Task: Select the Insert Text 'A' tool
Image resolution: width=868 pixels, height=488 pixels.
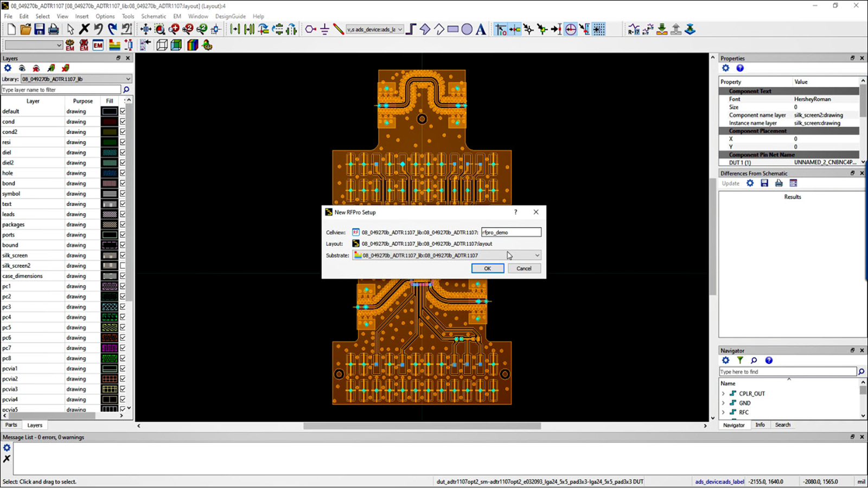Action: pyautogui.click(x=481, y=29)
